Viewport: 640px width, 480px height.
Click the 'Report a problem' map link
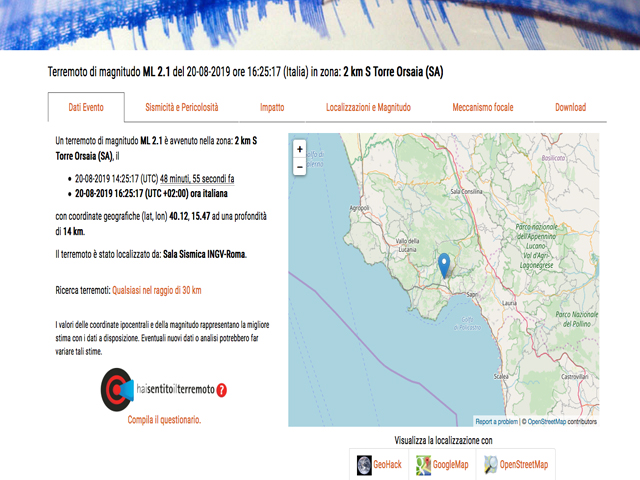coord(496,422)
